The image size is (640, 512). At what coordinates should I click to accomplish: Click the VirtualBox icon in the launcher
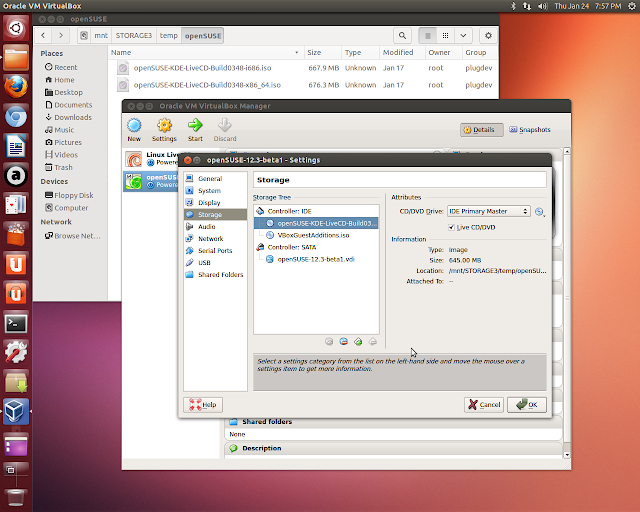[x=16, y=411]
